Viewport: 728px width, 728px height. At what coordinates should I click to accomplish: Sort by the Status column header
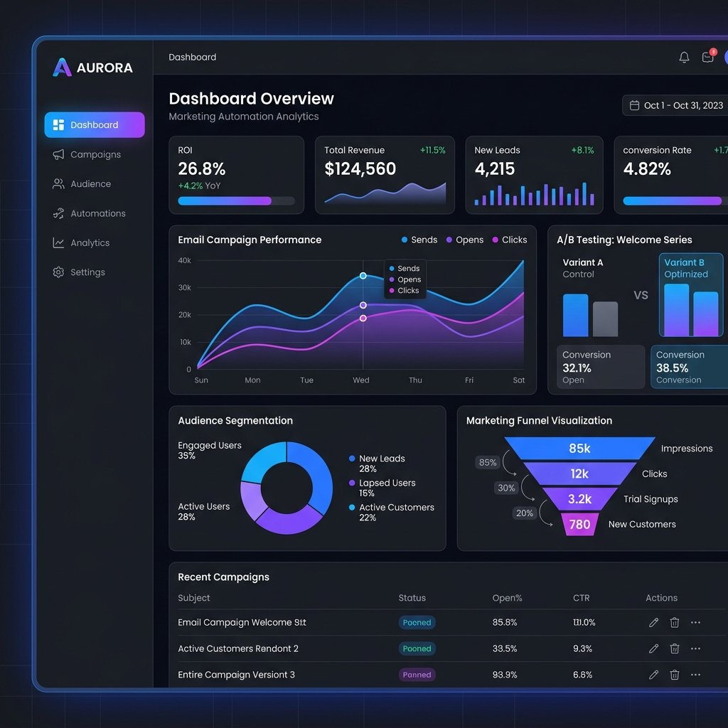[412, 598]
